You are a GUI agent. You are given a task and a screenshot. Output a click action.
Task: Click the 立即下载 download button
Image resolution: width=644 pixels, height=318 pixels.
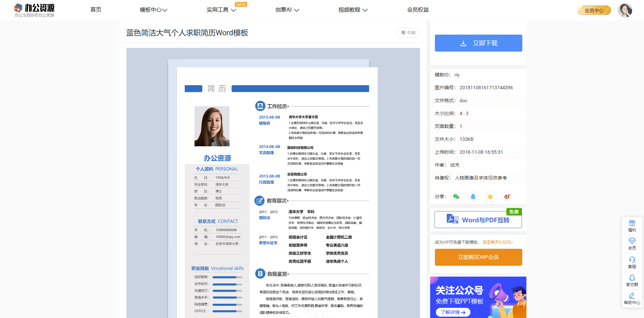pos(478,43)
